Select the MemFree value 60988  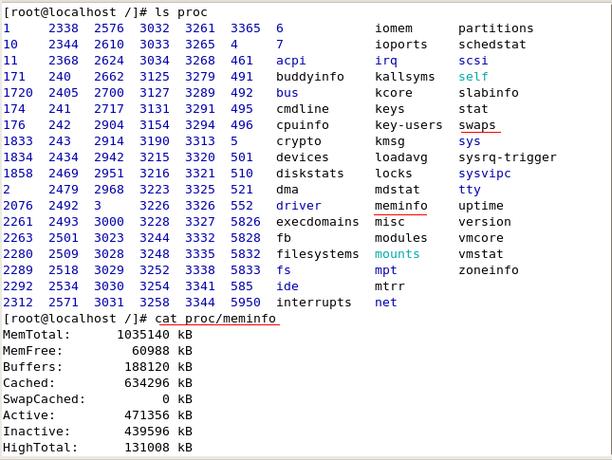[x=148, y=350]
